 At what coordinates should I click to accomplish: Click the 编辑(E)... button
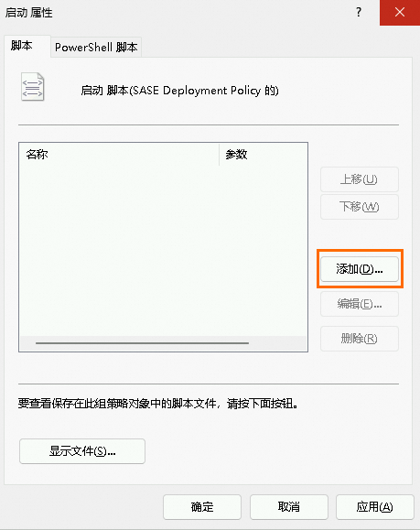coord(360,304)
